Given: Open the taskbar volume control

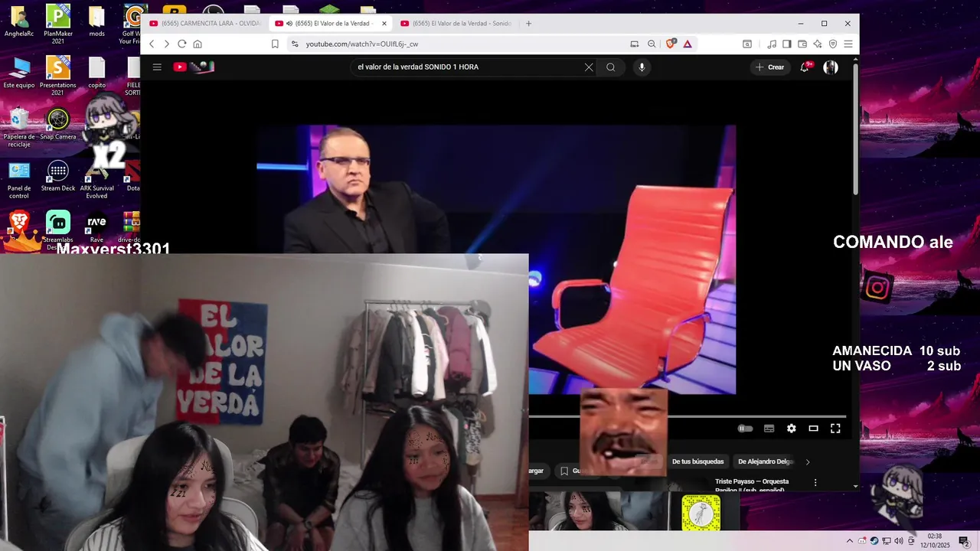Looking at the screenshot, I should [x=899, y=541].
